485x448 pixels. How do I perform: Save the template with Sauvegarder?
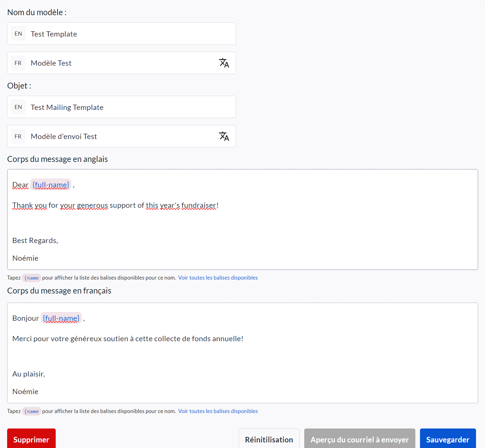click(448, 439)
